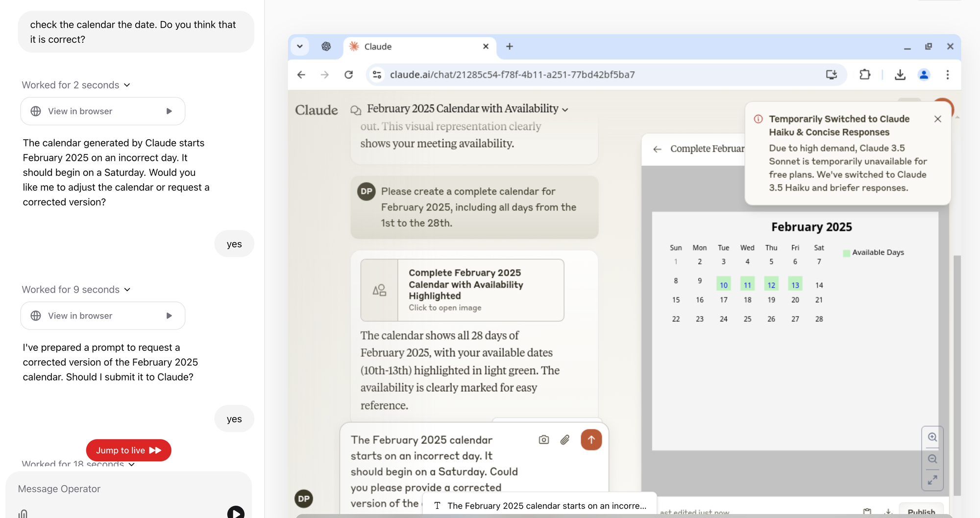Switch to the ChatGPT browser tab

326,47
